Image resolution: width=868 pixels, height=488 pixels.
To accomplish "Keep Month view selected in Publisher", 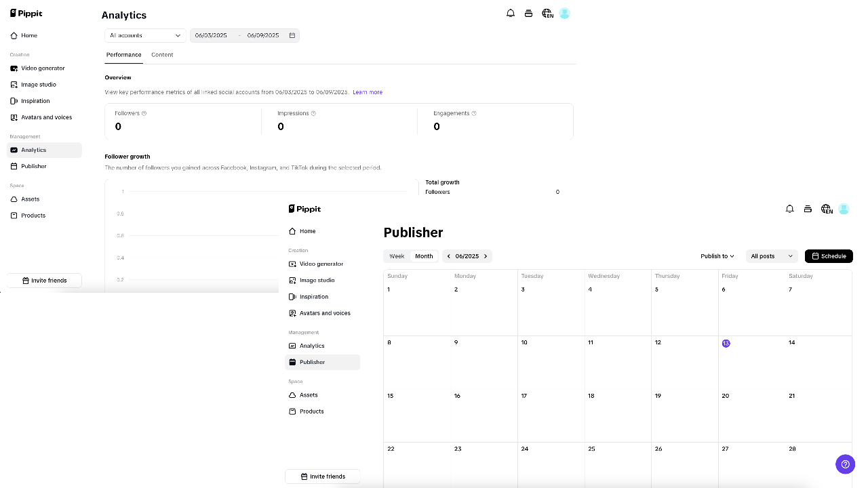I will pyautogui.click(x=424, y=256).
